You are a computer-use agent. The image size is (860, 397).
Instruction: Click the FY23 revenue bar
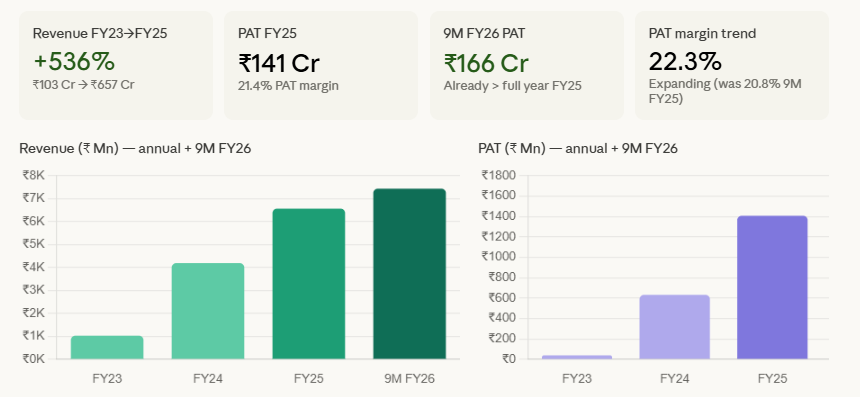click(x=107, y=348)
